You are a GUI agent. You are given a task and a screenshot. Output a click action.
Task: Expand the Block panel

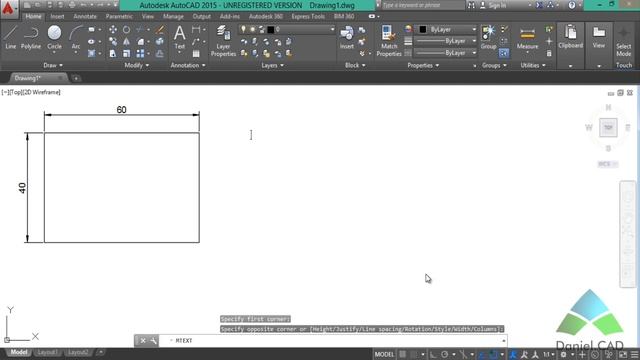(355, 65)
